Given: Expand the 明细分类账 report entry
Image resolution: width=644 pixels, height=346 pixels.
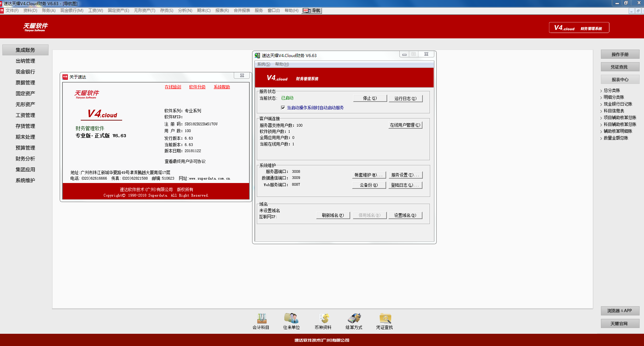Looking at the screenshot, I should [x=613, y=97].
